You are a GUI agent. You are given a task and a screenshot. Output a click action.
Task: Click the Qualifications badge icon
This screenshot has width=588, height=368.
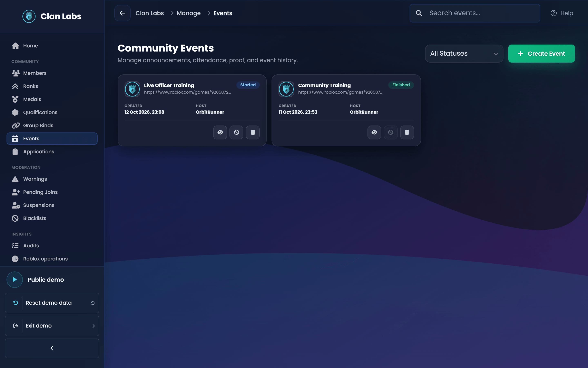pos(15,112)
